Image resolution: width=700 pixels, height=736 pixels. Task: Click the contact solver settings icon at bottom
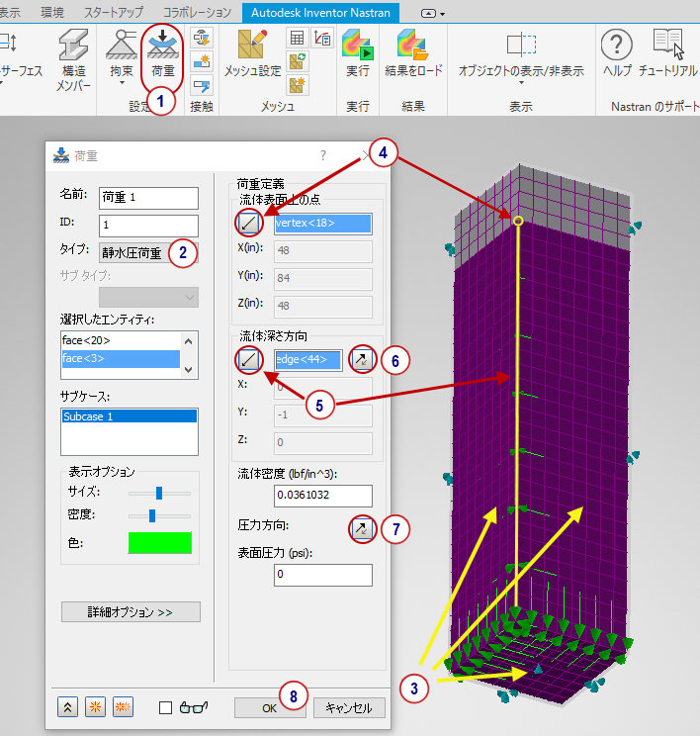pos(202,86)
